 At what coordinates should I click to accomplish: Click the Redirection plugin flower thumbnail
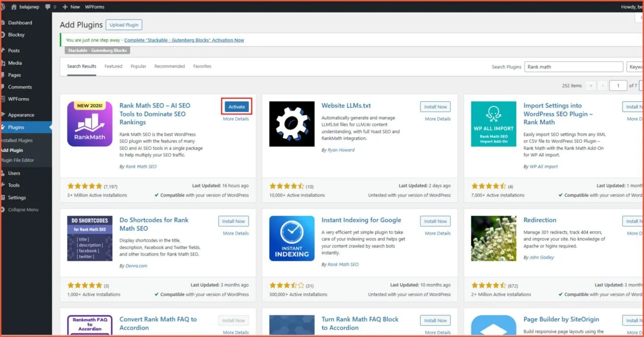pyautogui.click(x=493, y=238)
